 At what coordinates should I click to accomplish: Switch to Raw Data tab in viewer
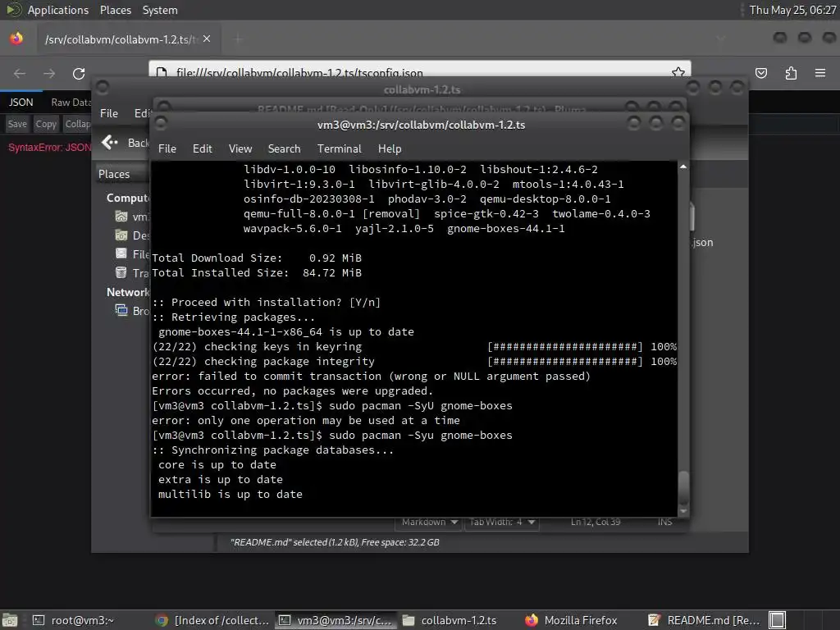click(x=71, y=103)
